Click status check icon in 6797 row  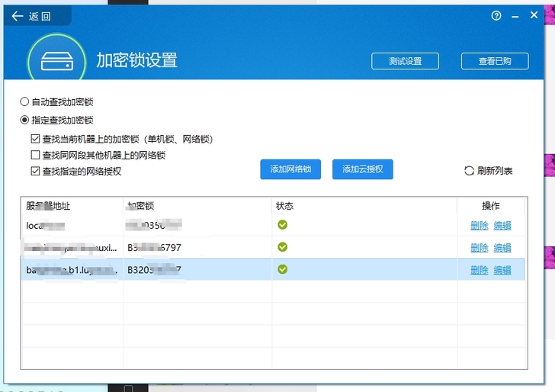[x=282, y=247]
